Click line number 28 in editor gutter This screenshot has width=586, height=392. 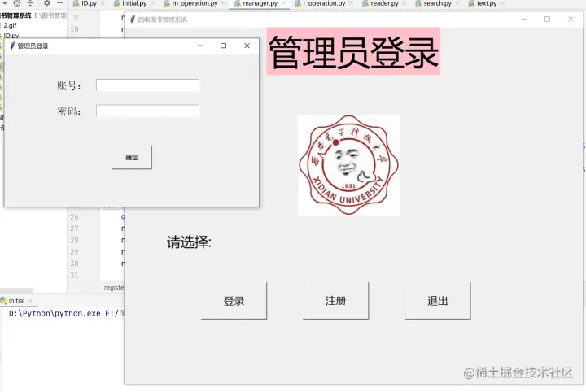click(74, 240)
